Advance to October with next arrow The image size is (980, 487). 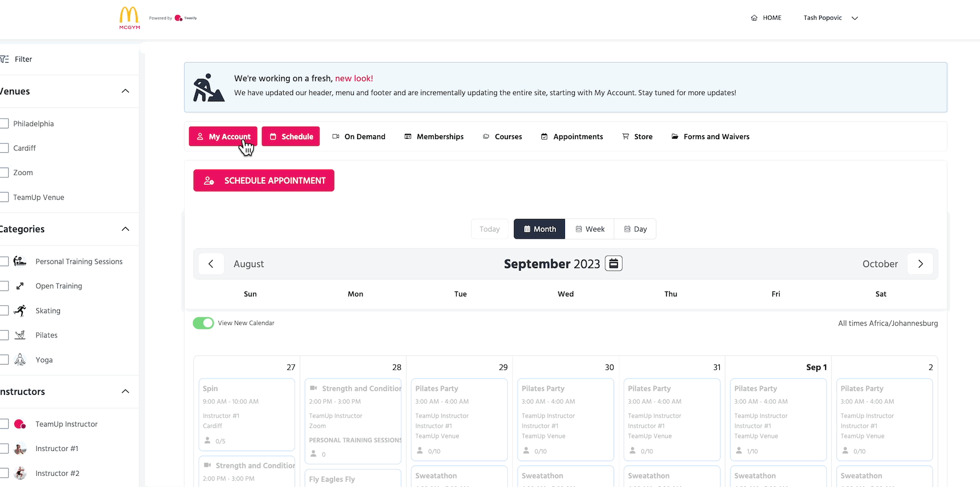point(920,264)
